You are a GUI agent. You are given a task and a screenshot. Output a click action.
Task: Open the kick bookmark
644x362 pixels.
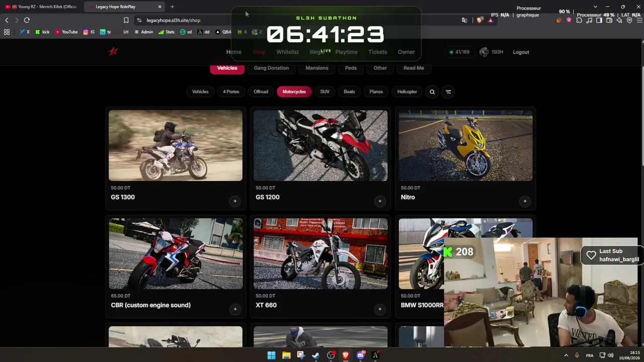[x=42, y=32]
